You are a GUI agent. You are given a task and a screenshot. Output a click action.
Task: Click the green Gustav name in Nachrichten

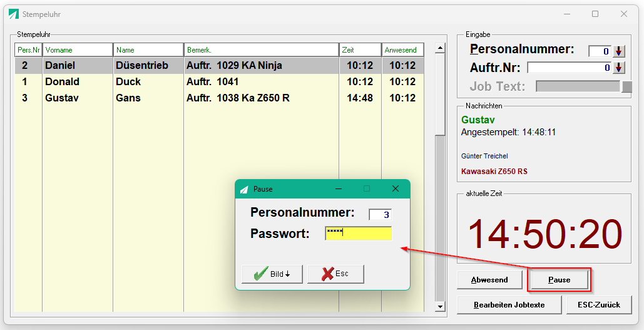478,120
